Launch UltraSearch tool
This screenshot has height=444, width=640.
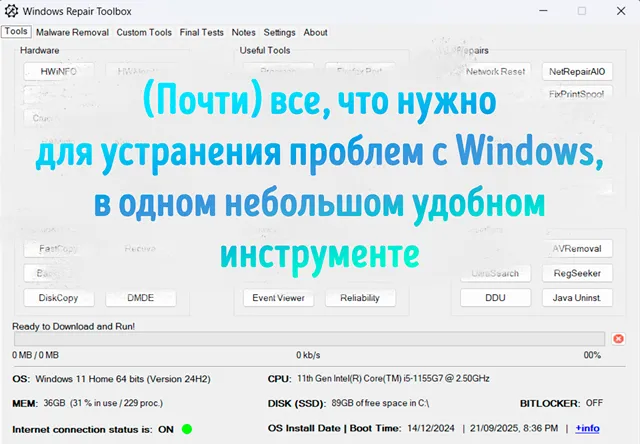(496, 273)
